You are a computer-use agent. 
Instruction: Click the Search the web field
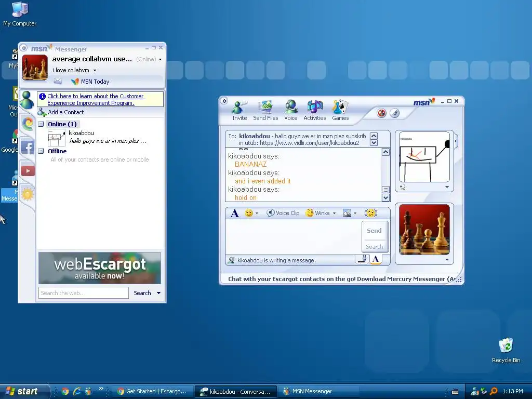(x=84, y=293)
